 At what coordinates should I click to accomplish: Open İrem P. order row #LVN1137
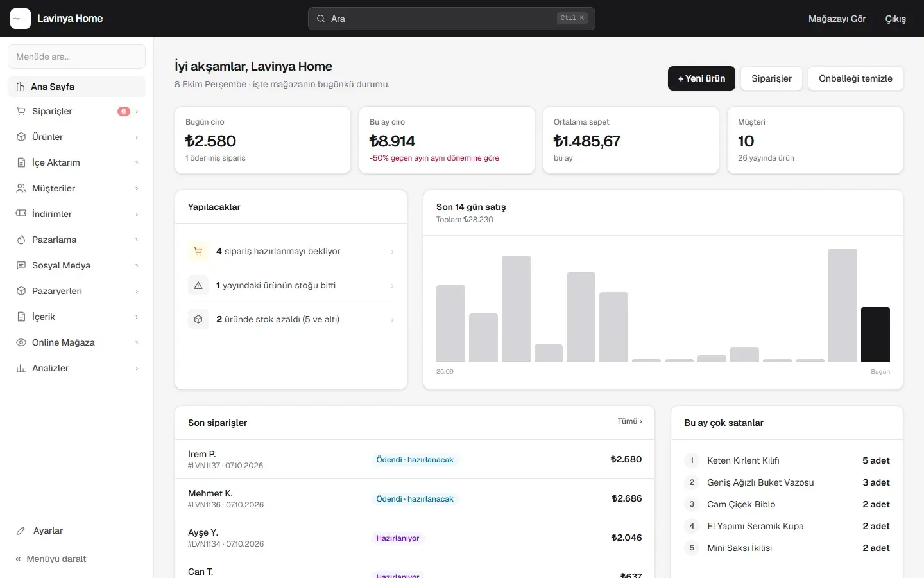point(415,459)
